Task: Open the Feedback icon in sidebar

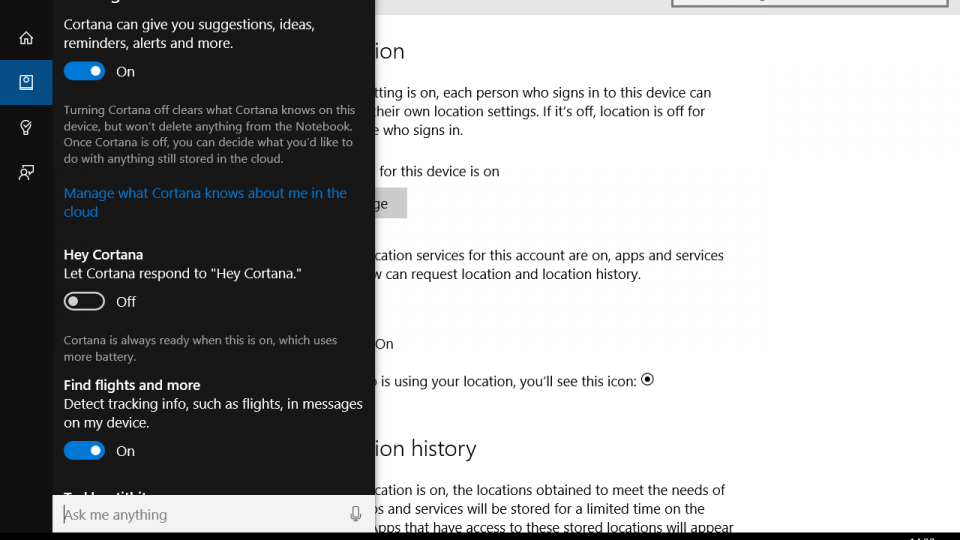Action: pos(26,173)
